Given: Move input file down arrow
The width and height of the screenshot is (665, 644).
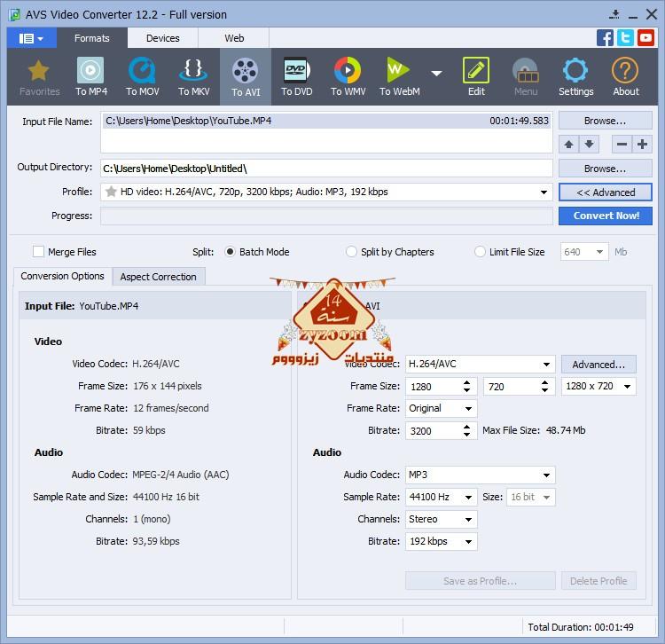Looking at the screenshot, I should (x=589, y=145).
